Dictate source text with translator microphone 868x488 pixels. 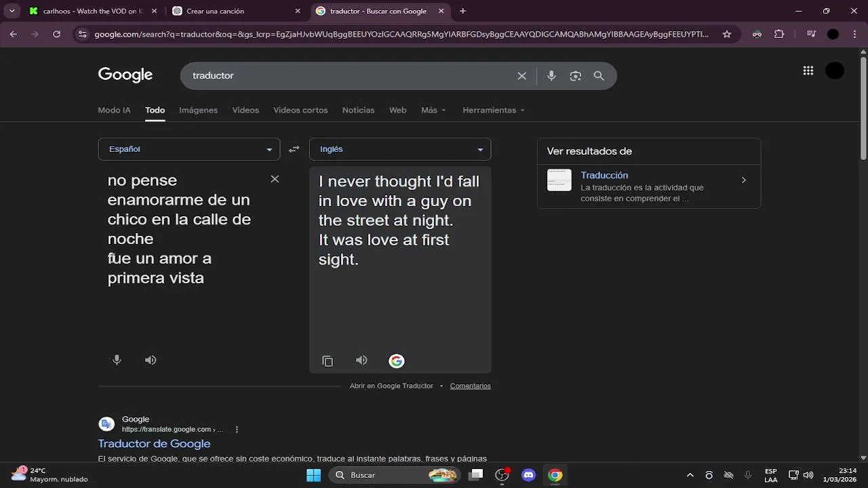117,360
